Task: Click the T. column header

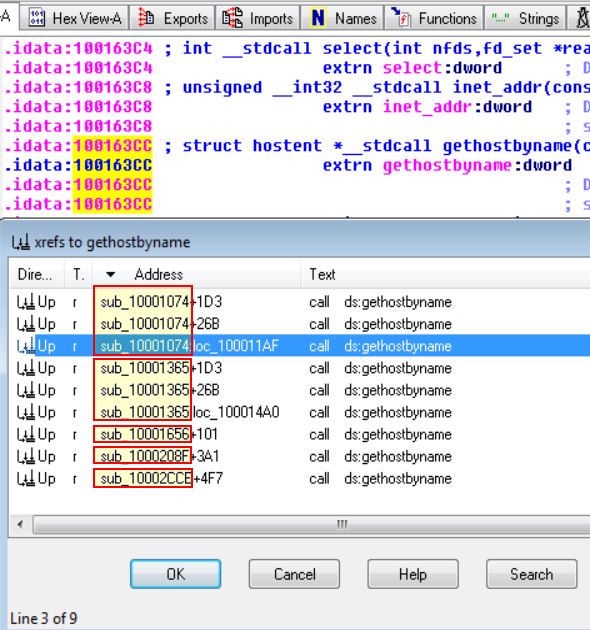Action: tap(78, 274)
